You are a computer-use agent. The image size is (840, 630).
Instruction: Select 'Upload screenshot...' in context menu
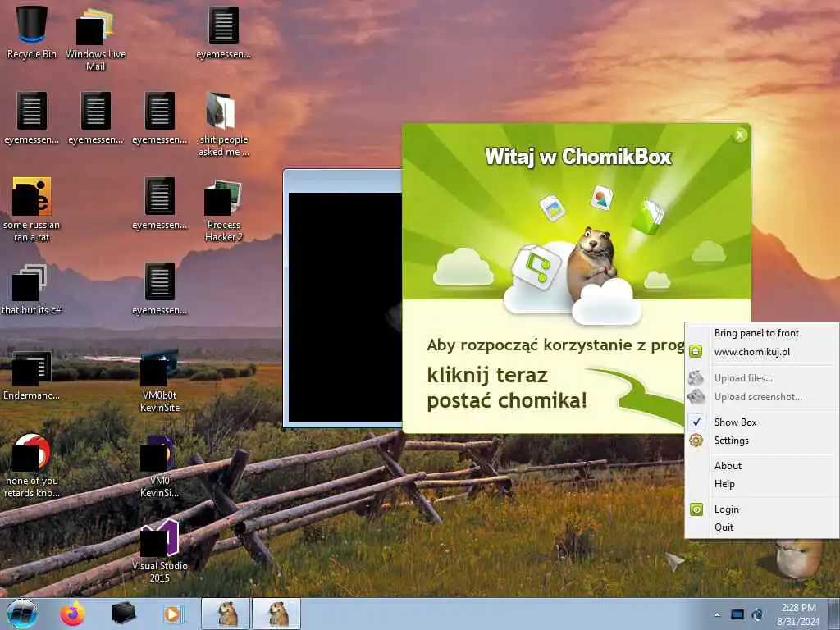761,397
